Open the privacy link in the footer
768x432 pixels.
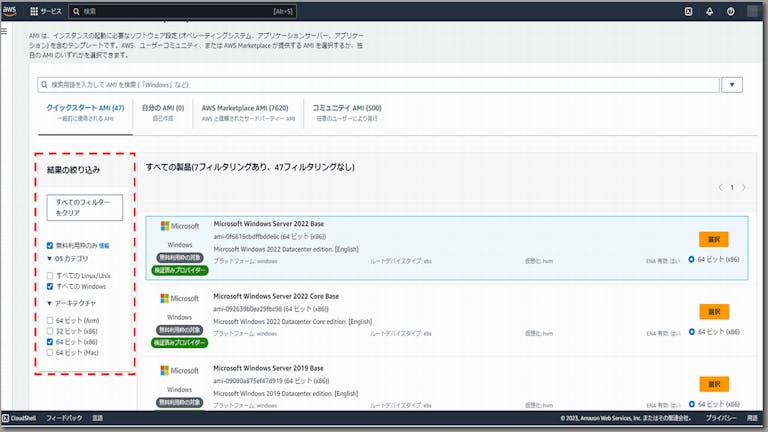(x=721, y=418)
